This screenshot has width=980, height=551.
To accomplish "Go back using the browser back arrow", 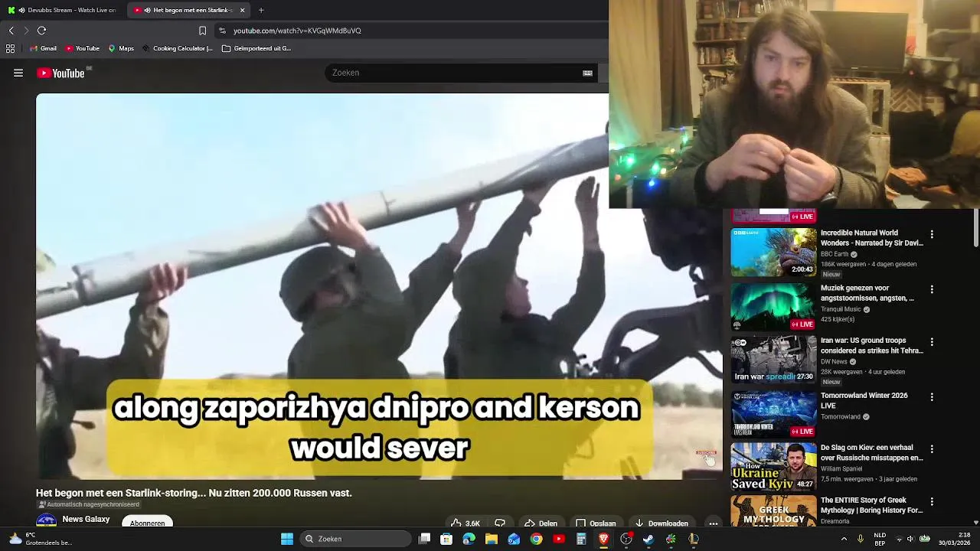I will pos(11,31).
